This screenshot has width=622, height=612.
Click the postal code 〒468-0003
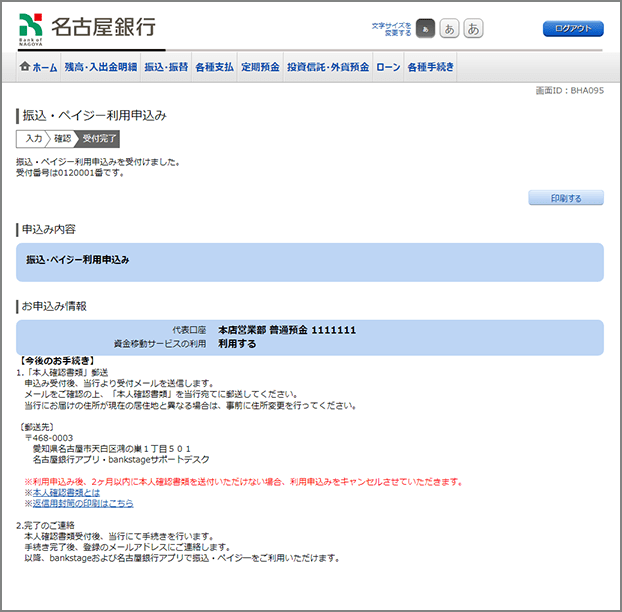tap(49, 438)
